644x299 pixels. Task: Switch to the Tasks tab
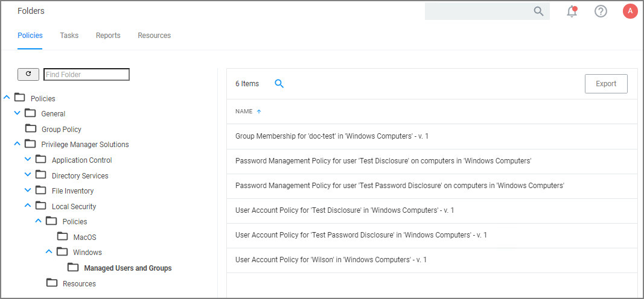(69, 36)
